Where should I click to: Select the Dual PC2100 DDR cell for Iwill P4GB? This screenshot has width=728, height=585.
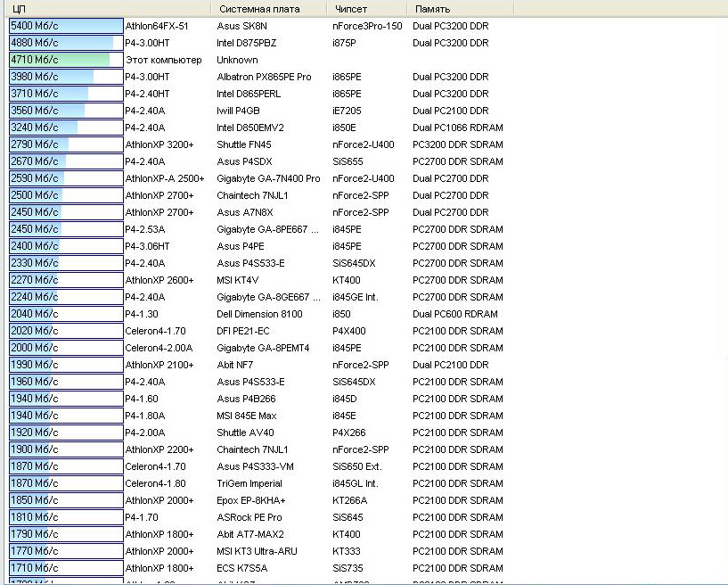[x=450, y=111]
